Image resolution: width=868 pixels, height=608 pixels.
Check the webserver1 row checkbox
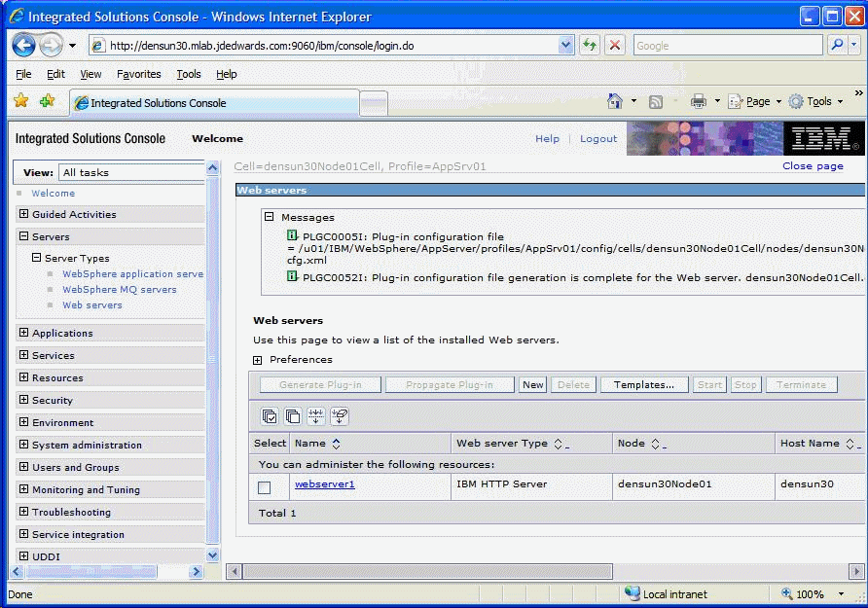coord(264,487)
